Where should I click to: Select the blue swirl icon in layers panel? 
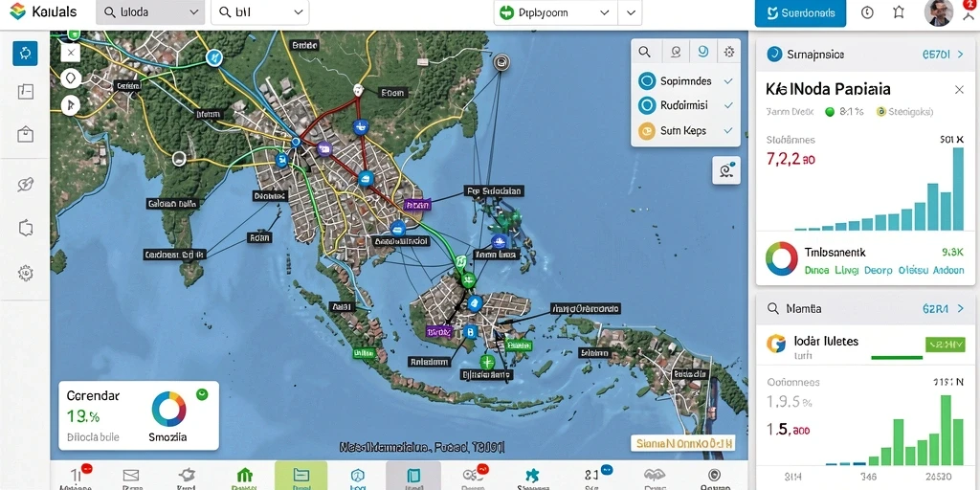click(x=702, y=53)
